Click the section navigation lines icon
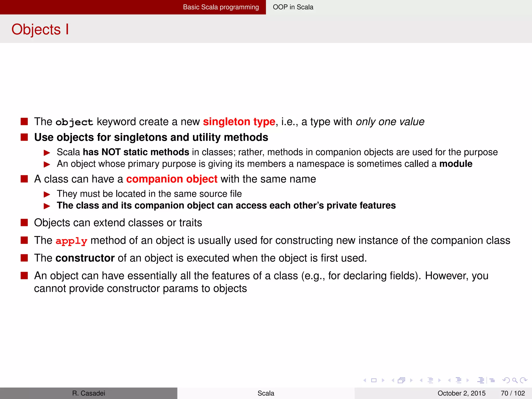This screenshot has height=399, width=532. (x=458, y=380)
